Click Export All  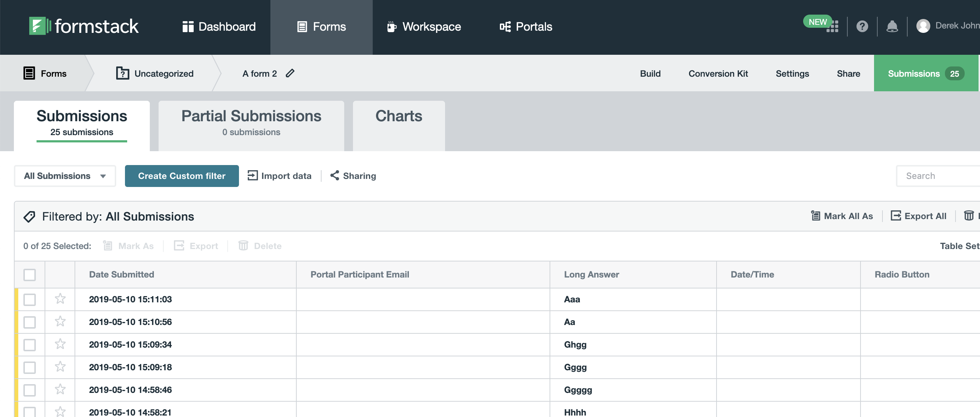pyautogui.click(x=918, y=216)
